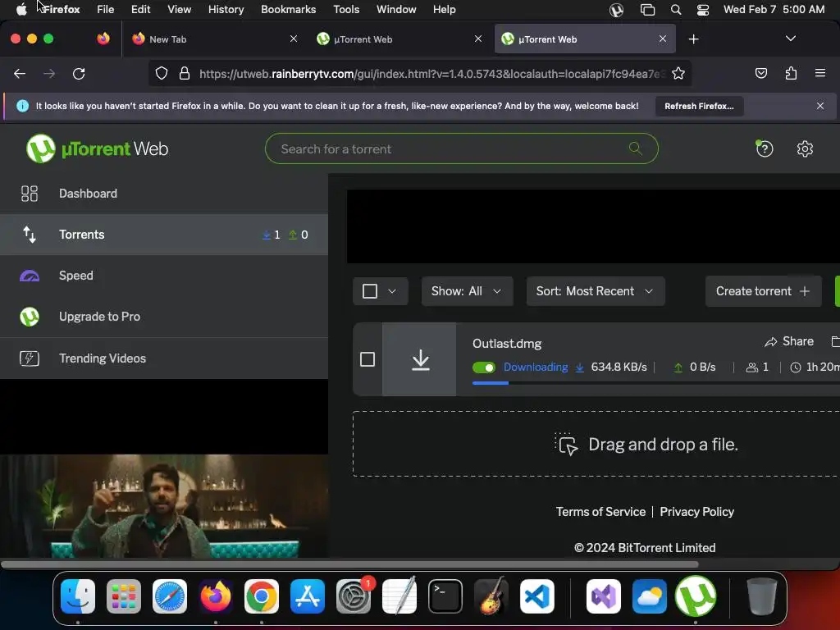Go back with the browser back arrow

20,73
